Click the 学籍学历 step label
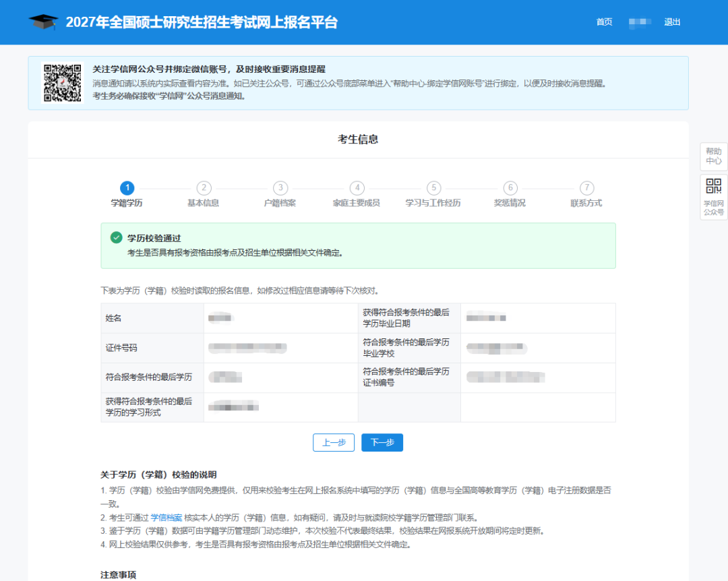 (127, 203)
